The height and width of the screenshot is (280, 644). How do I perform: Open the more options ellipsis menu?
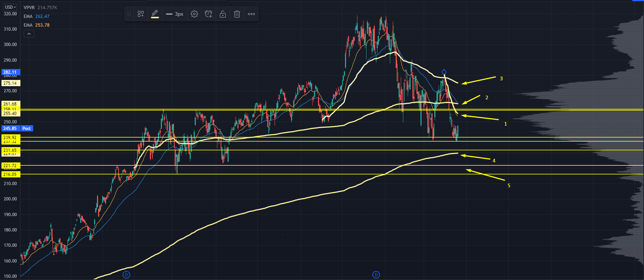252,14
